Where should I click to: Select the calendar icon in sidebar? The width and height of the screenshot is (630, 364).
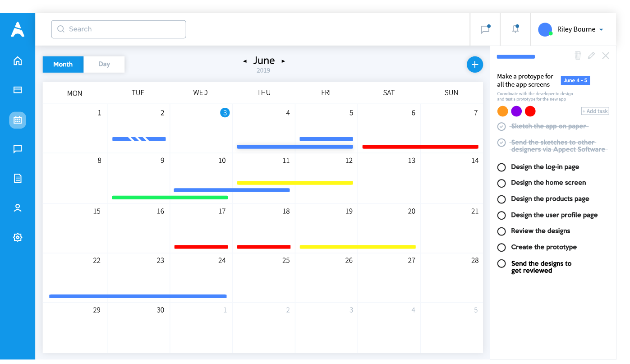point(18,120)
